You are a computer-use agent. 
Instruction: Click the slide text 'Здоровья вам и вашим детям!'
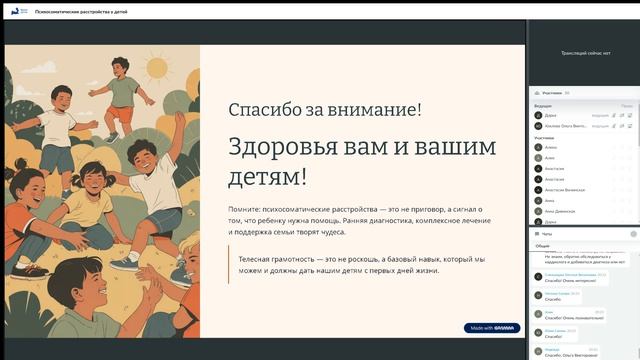[x=362, y=161]
